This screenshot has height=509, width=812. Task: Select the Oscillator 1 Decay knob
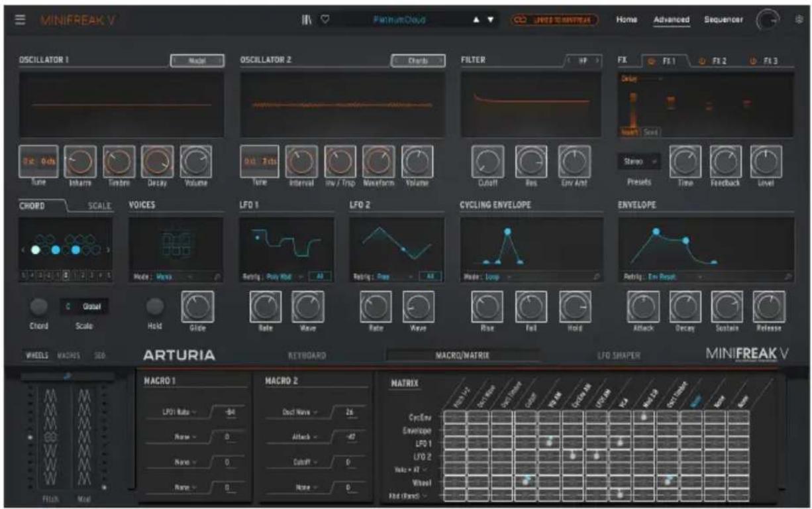click(158, 162)
